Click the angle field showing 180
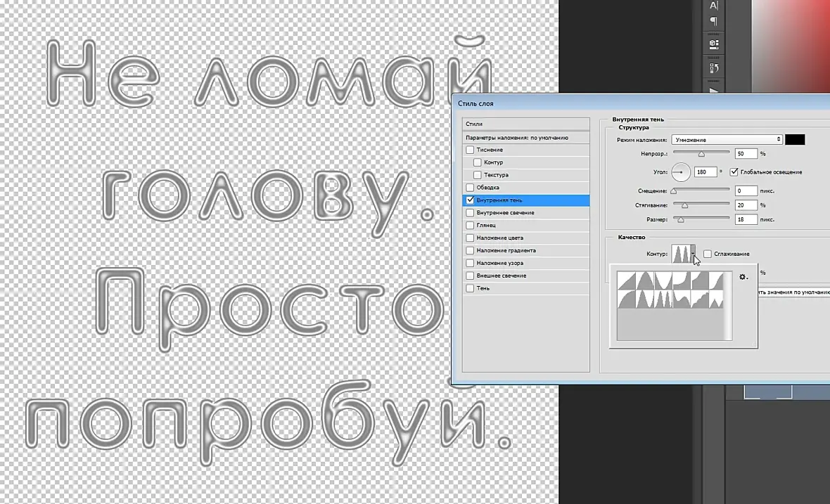830x504 pixels. [x=705, y=172]
